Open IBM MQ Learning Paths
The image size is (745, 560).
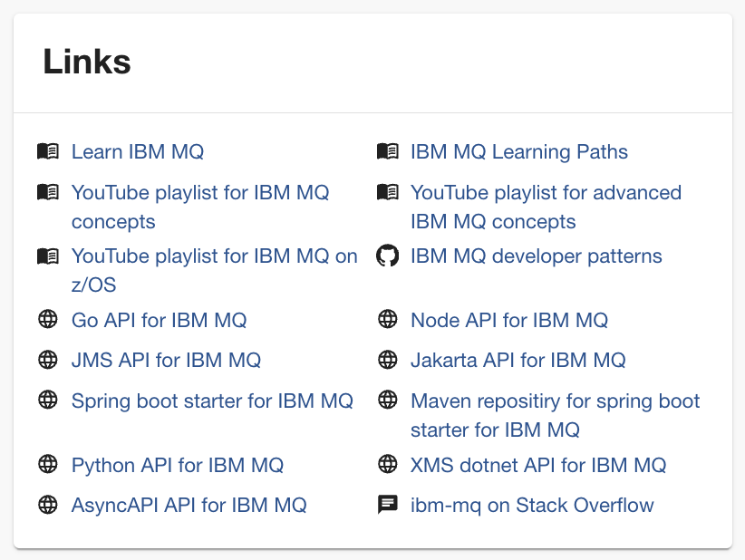pos(518,151)
